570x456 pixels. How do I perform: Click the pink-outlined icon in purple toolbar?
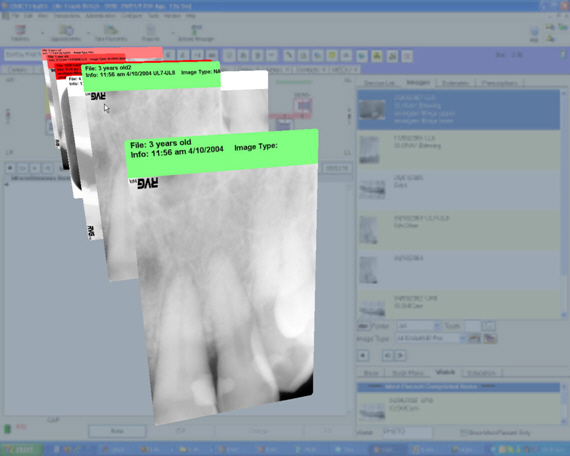407,56
